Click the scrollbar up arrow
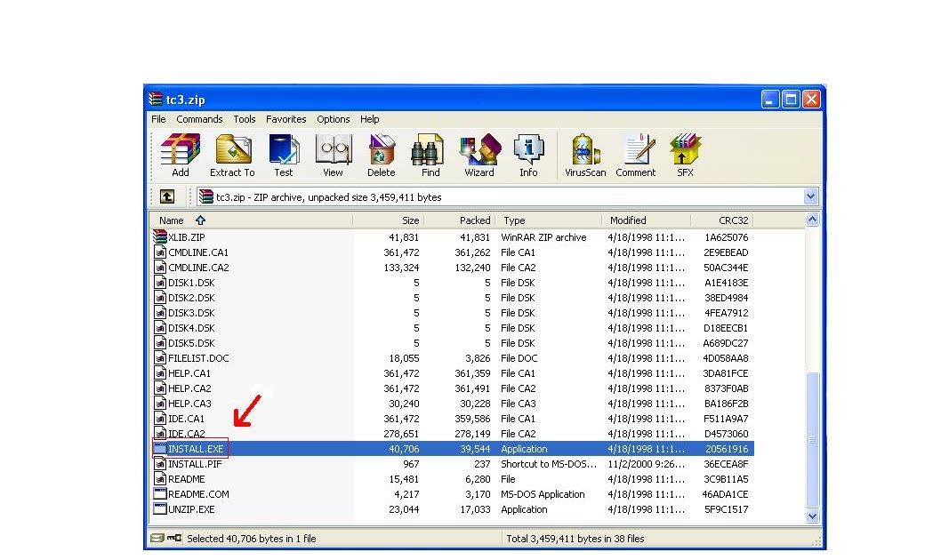 (x=813, y=220)
